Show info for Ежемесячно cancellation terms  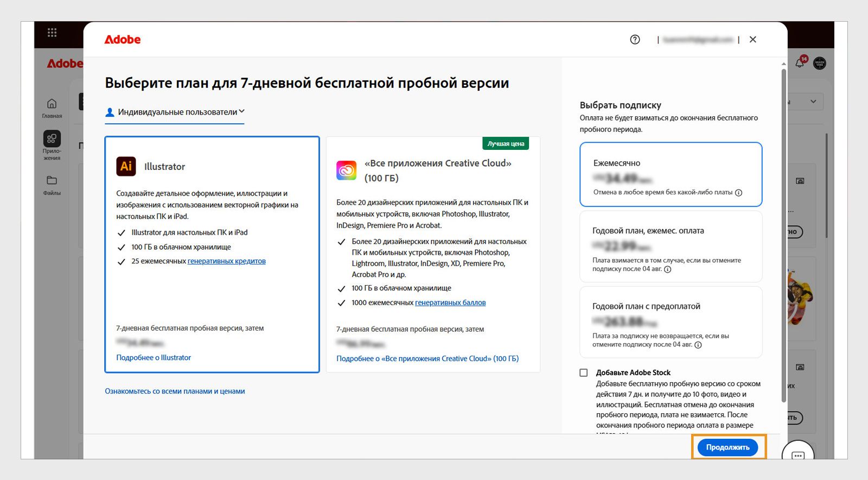738,193
